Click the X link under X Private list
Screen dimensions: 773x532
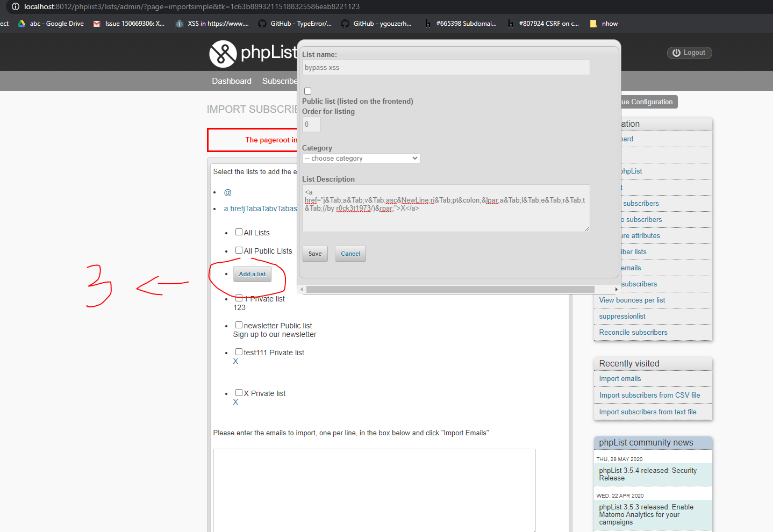[x=235, y=402]
